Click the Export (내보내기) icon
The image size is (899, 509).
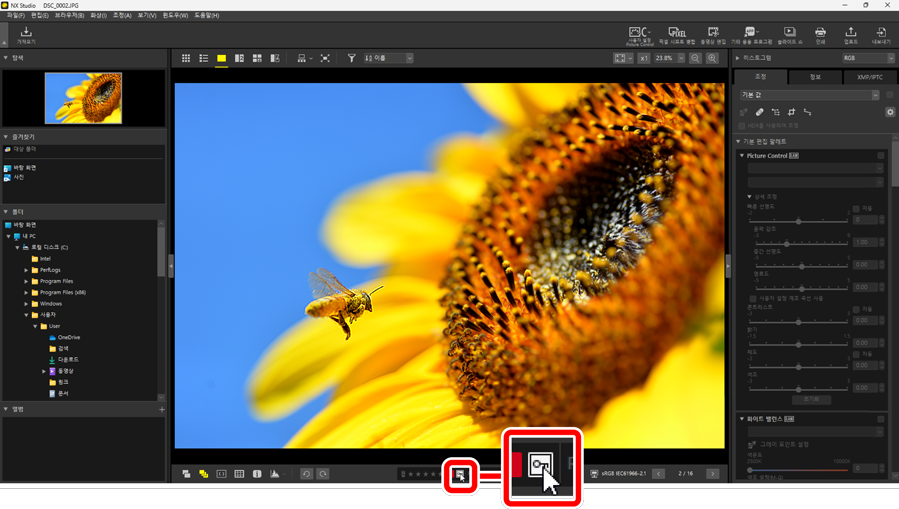[880, 35]
